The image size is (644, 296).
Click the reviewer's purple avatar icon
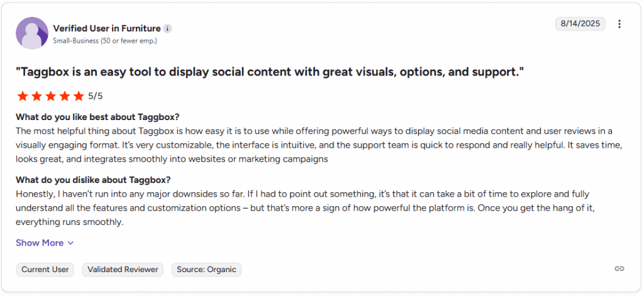(32, 33)
